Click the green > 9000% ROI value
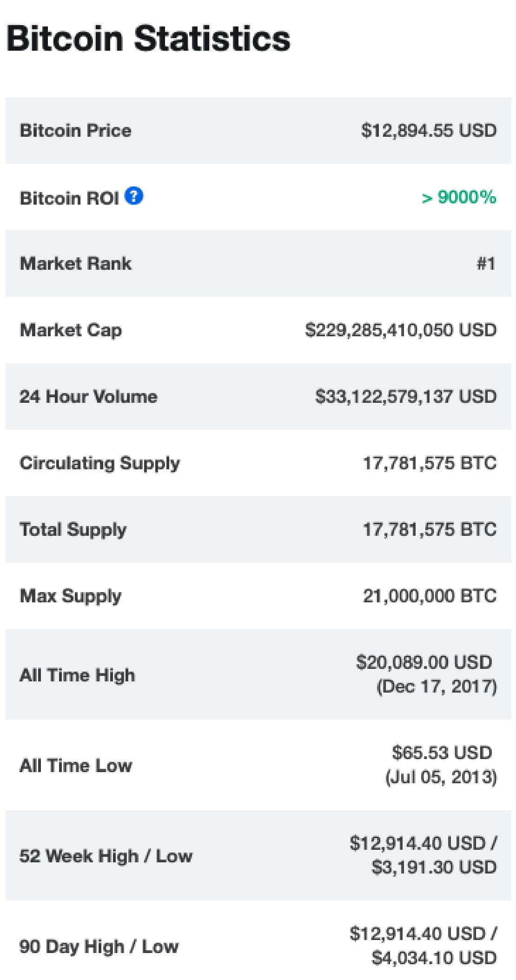516x980 pixels. tap(459, 197)
